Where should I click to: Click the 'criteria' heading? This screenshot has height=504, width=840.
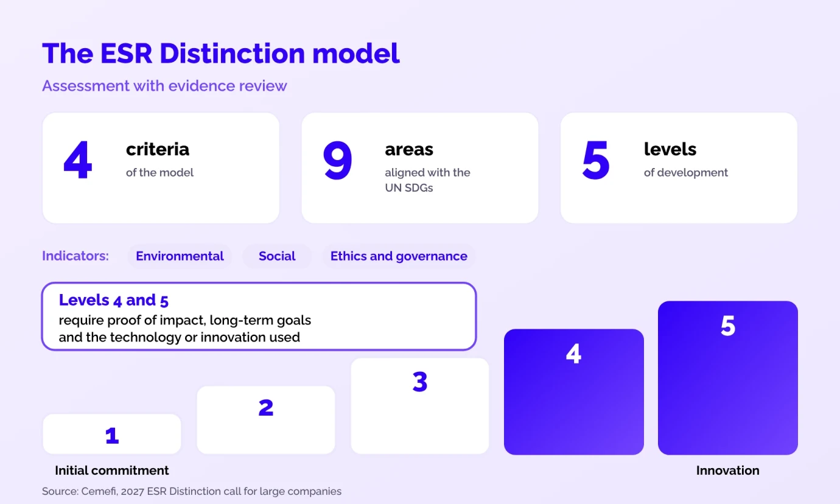pyautogui.click(x=158, y=149)
